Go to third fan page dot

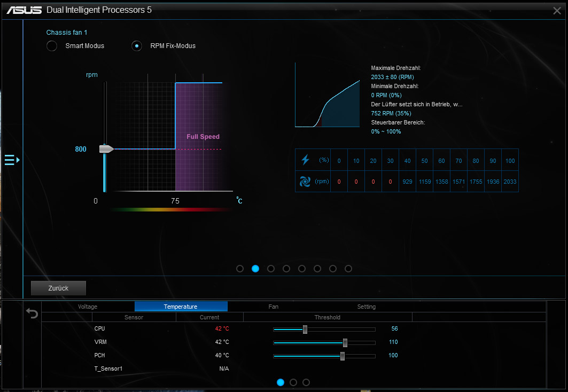pyautogui.click(x=271, y=269)
